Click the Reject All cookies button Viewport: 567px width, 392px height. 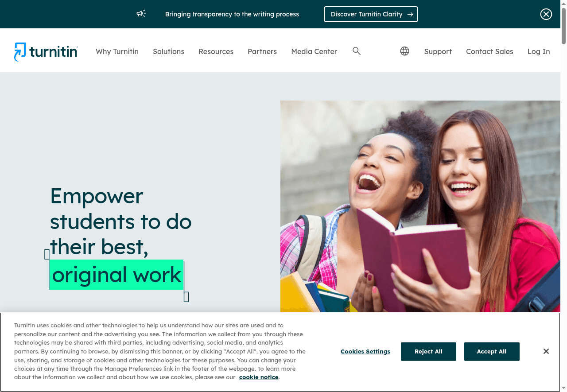tap(428, 352)
